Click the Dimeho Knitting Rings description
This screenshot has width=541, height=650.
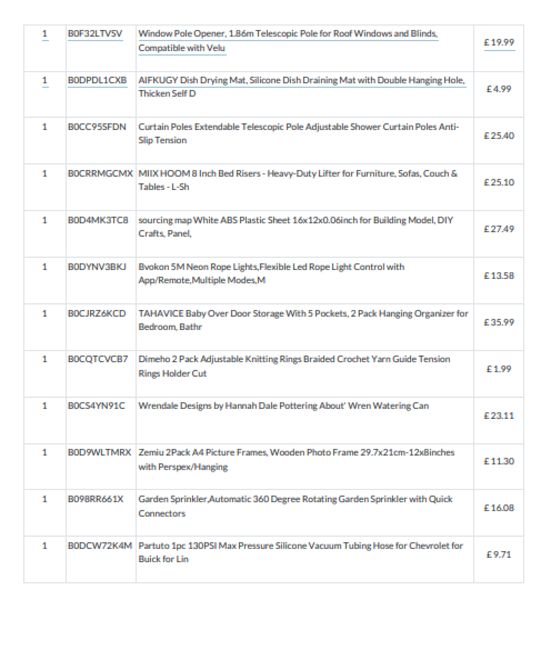point(294,366)
